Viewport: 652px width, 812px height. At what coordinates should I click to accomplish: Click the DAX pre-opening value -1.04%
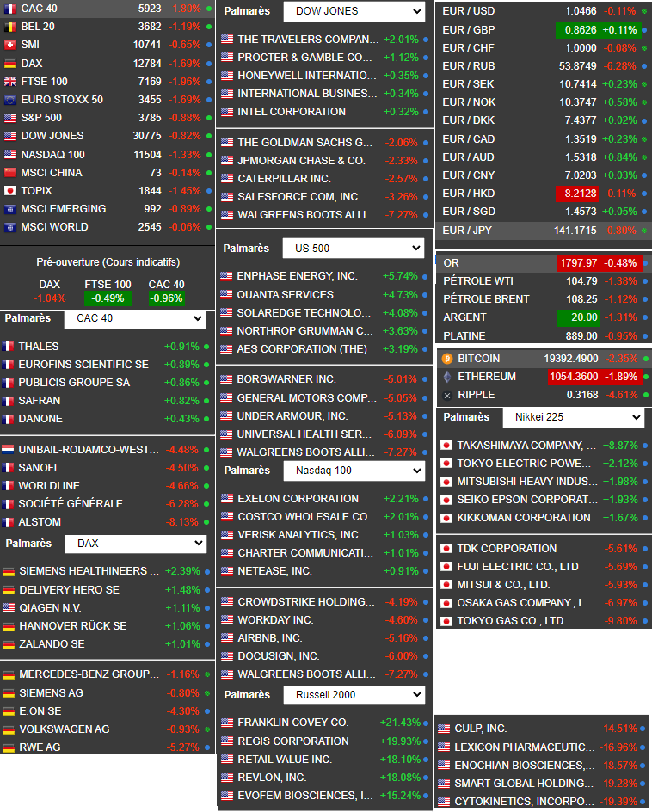(50, 298)
